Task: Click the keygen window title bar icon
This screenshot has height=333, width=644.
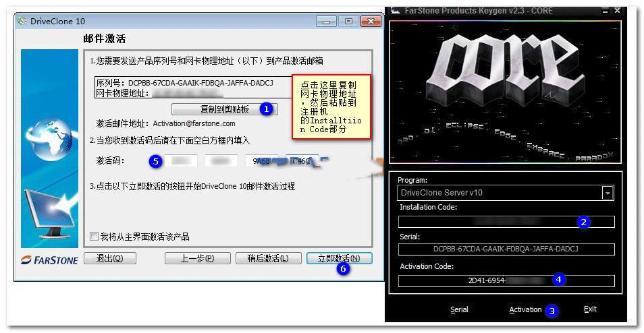Action: [x=396, y=11]
